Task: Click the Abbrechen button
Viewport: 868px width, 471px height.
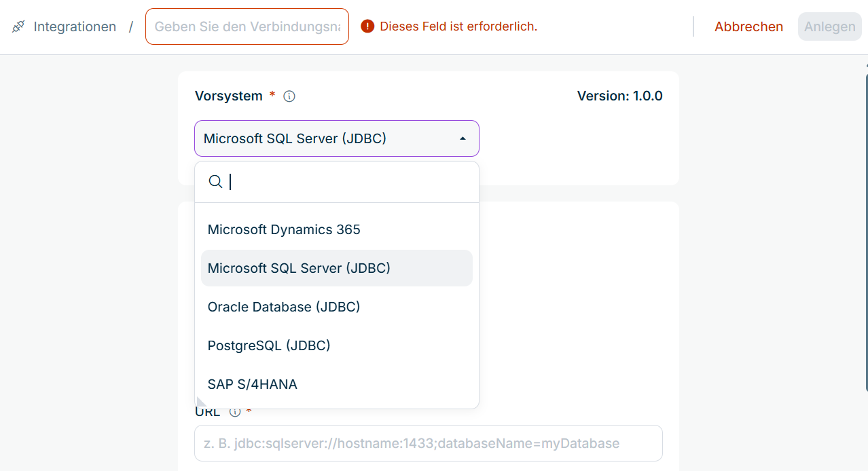Action: [748, 26]
